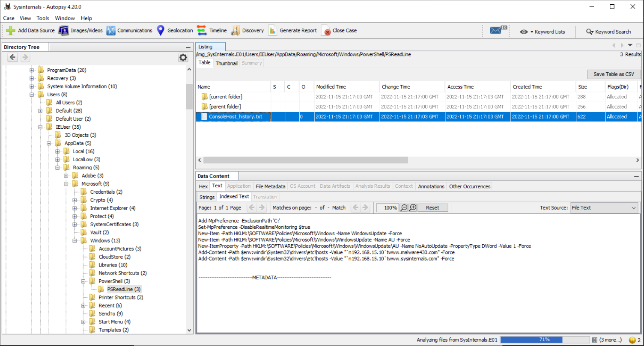Sort by the Size column header
This screenshot has width=644, height=346.
(x=590, y=87)
